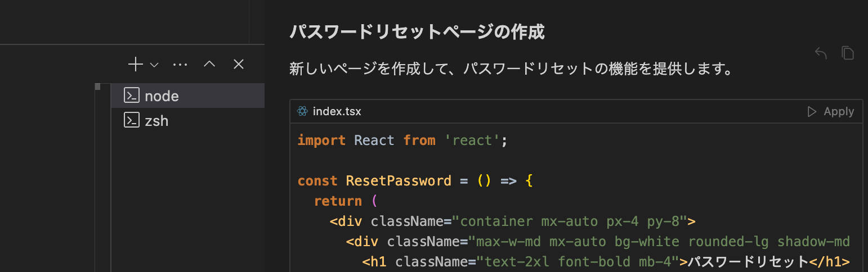Click the h1 line with 'text-2xl font-bold mb-4'
The width and height of the screenshot is (868, 272).
pos(605,262)
